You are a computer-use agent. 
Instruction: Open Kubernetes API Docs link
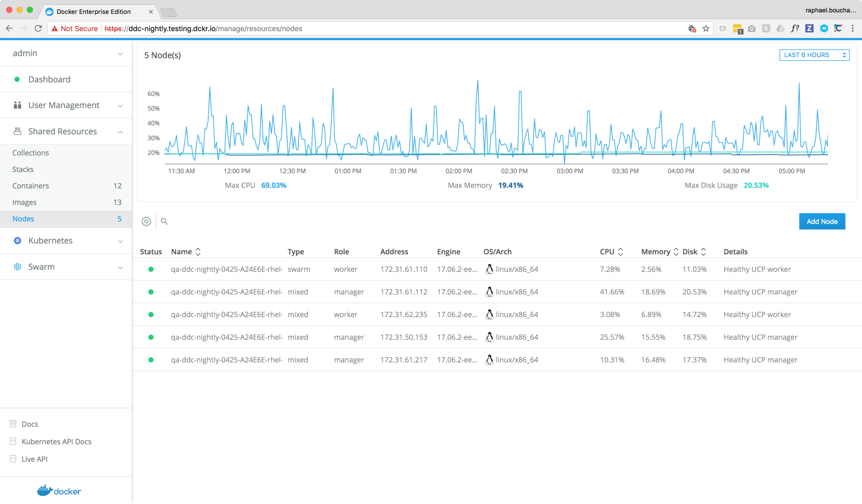click(57, 441)
